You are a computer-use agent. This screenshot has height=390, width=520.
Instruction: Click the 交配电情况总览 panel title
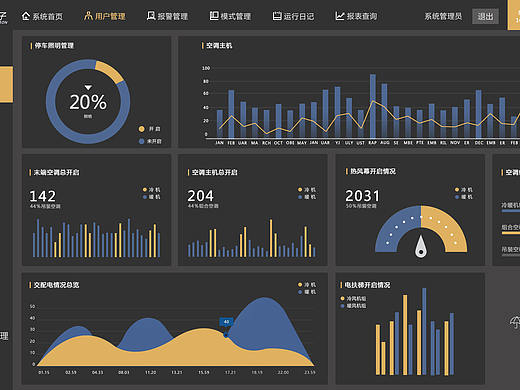pos(56,285)
